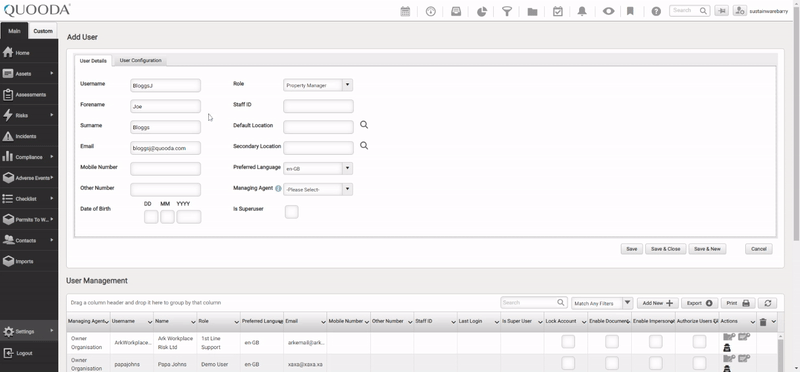Click the refresh icon button above the grid
The image size is (800, 372).
[x=767, y=303]
